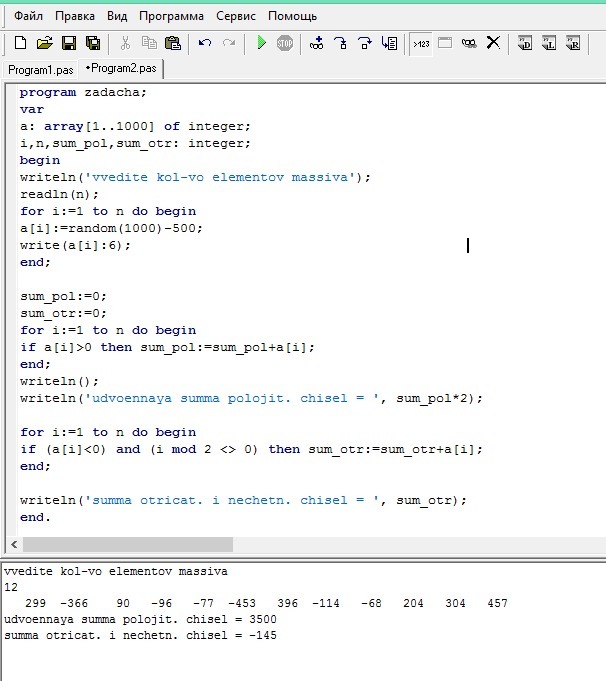
Task: Click the 'sum_pol:=0;' code line
Action: coord(63,296)
